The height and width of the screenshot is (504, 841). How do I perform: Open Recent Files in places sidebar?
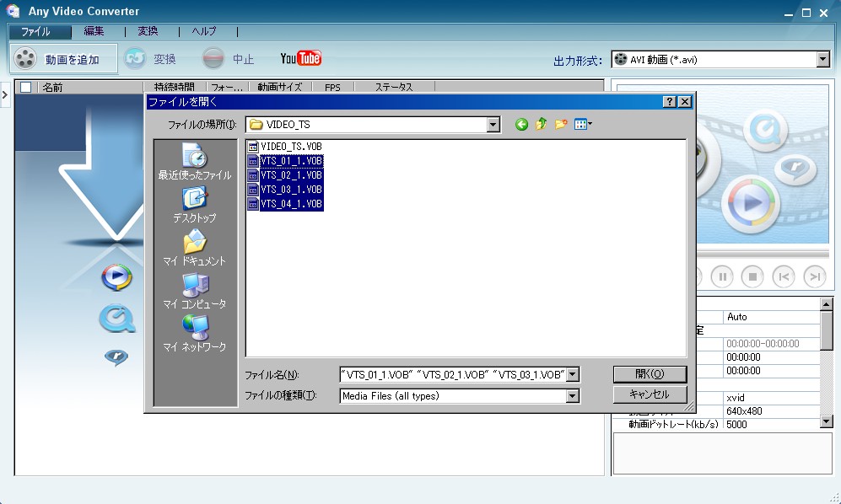point(194,162)
